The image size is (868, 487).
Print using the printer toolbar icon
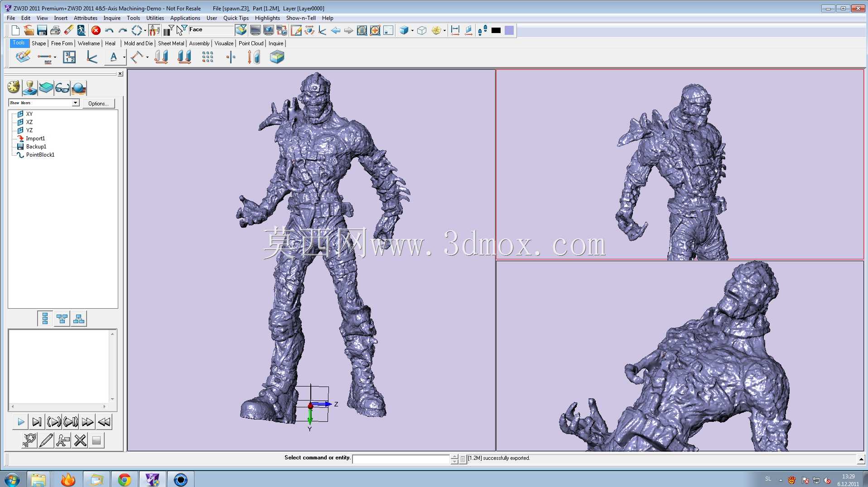pyautogui.click(x=55, y=30)
